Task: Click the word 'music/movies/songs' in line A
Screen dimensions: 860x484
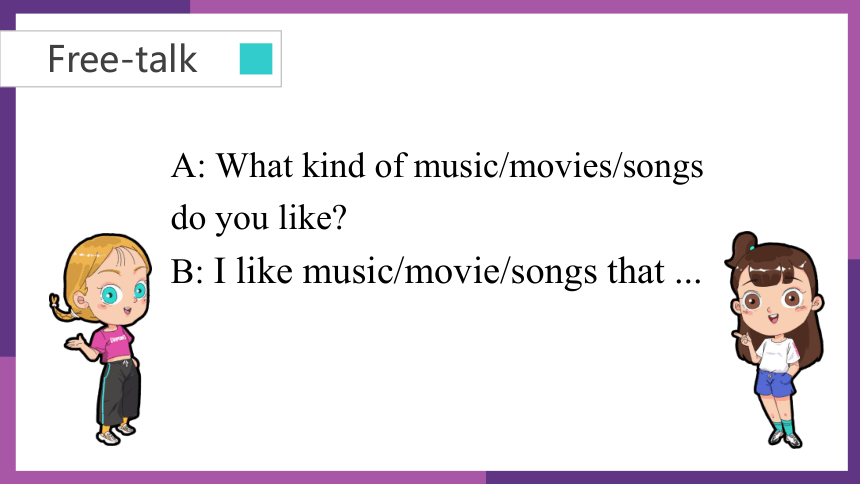Action: pyautogui.click(x=558, y=167)
